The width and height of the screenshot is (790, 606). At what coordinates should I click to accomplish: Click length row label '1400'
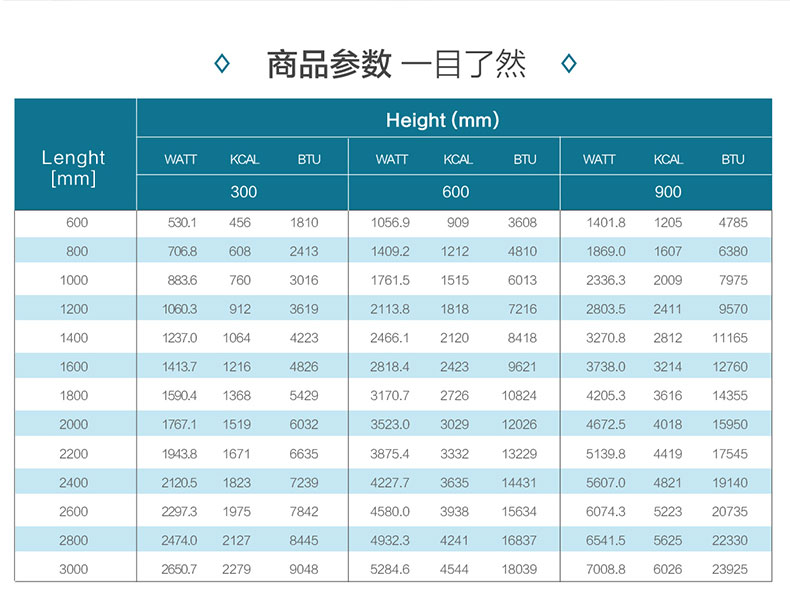click(x=74, y=338)
